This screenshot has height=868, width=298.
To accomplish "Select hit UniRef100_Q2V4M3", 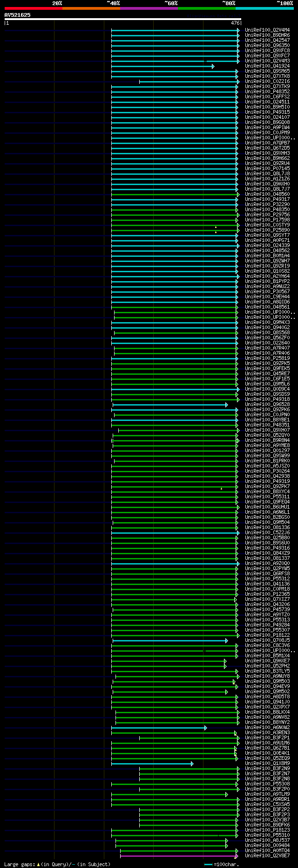I will click(x=267, y=61).
